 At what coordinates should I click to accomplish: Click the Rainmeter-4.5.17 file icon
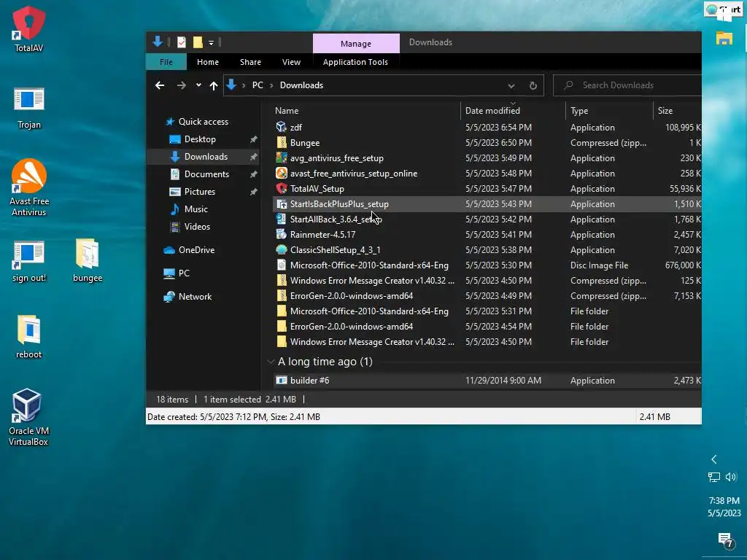281,234
